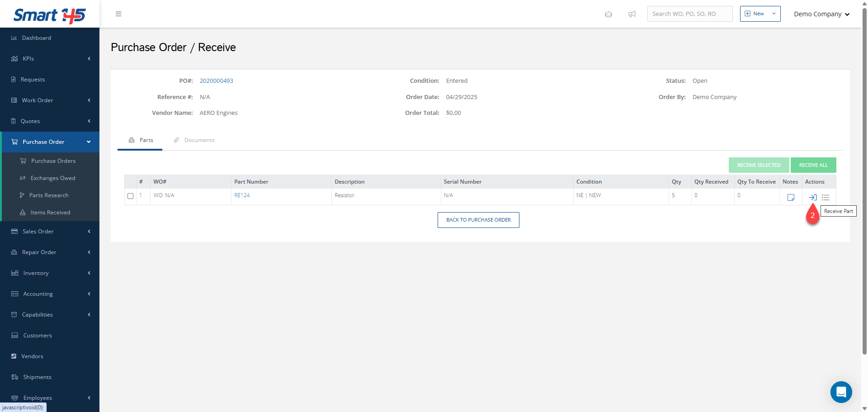Open PO number 2020000493 link
The height and width of the screenshot is (412, 868).
(x=217, y=81)
